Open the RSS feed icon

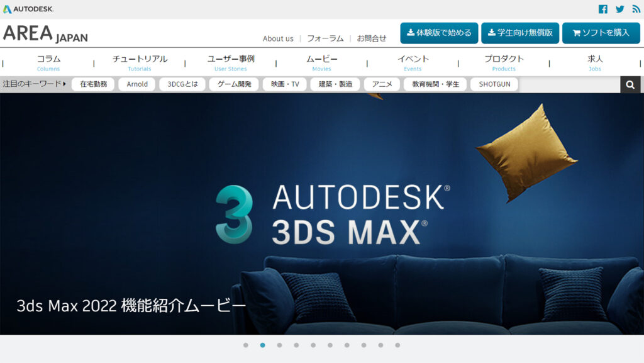click(636, 9)
